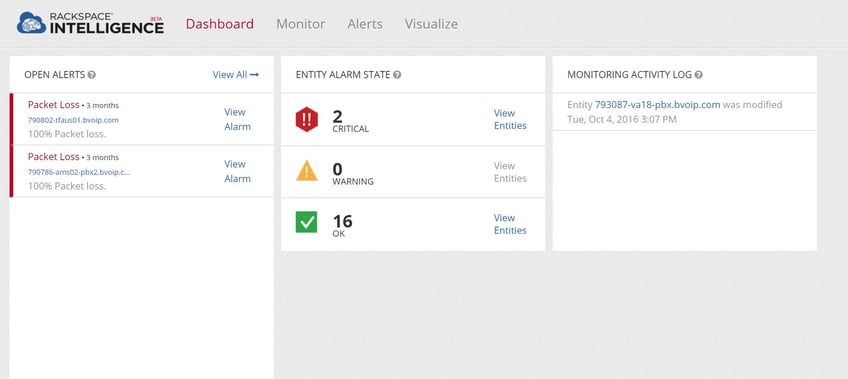View Entities in OK state
The width and height of the screenshot is (848, 379).
click(x=510, y=224)
